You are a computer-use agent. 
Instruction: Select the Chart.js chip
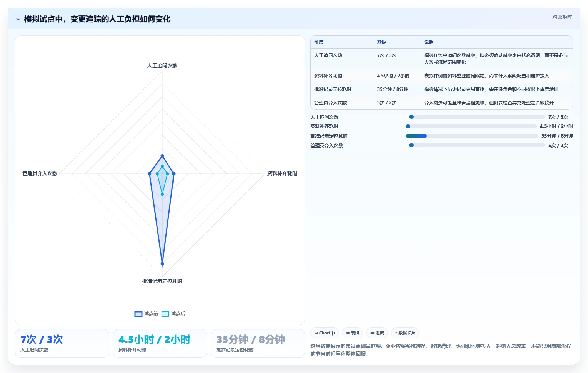point(325,333)
